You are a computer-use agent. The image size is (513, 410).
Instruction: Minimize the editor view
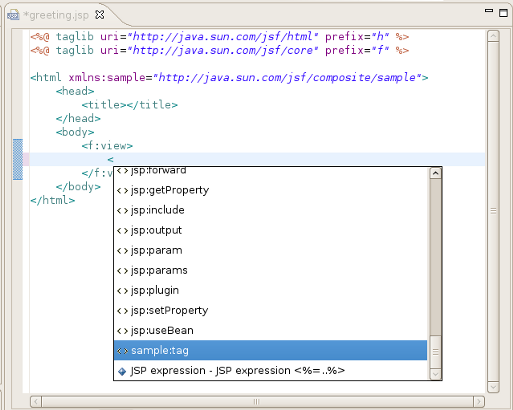(x=489, y=11)
